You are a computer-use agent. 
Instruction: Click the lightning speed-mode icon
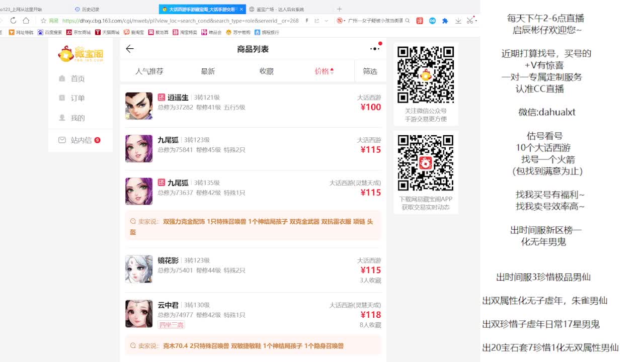coord(307,21)
